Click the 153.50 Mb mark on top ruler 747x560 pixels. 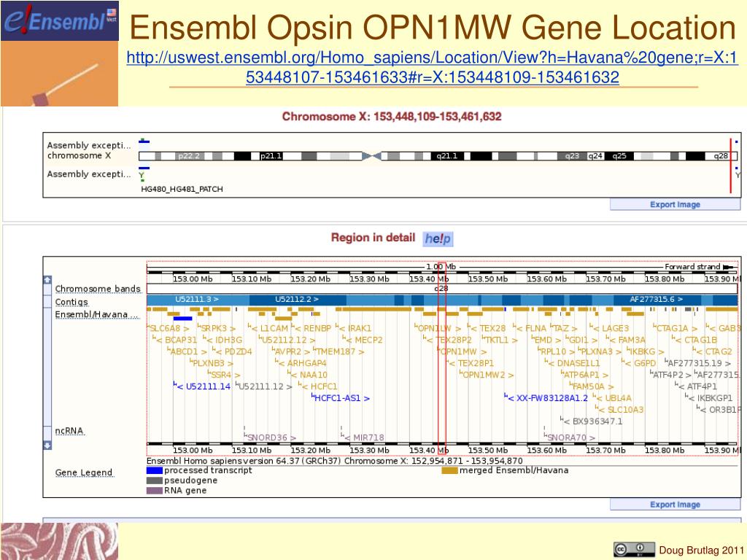487,279
